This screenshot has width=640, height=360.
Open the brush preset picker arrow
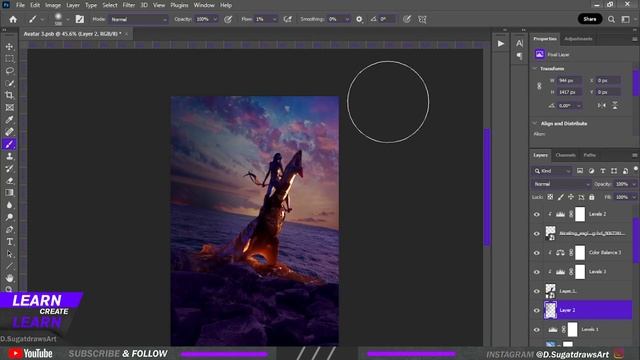[67, 19]
